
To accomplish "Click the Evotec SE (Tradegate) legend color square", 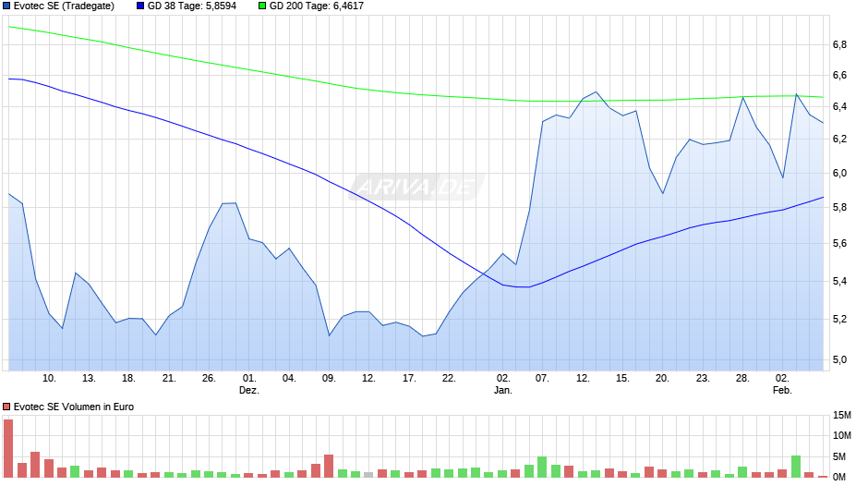I will coord(6,6).
